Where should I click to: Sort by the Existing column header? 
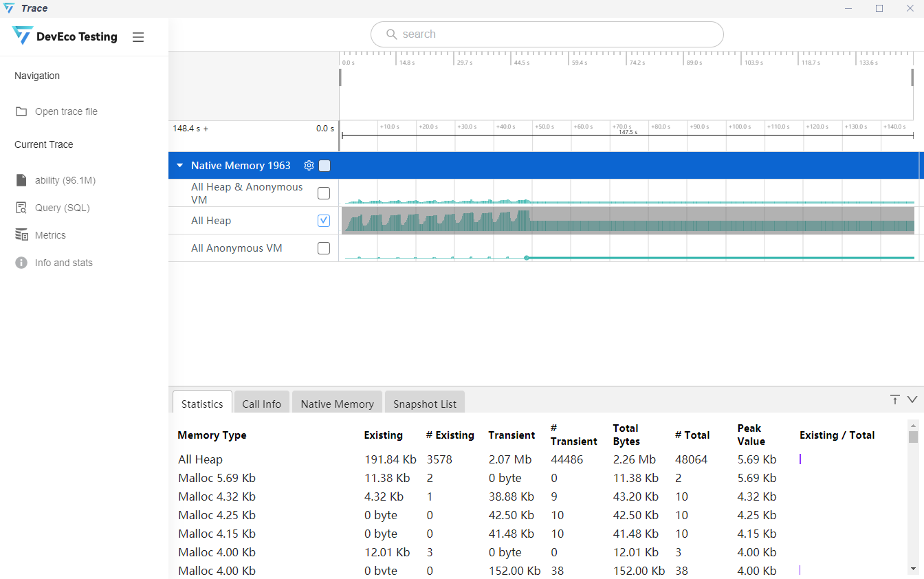click(x=384, y=435)
